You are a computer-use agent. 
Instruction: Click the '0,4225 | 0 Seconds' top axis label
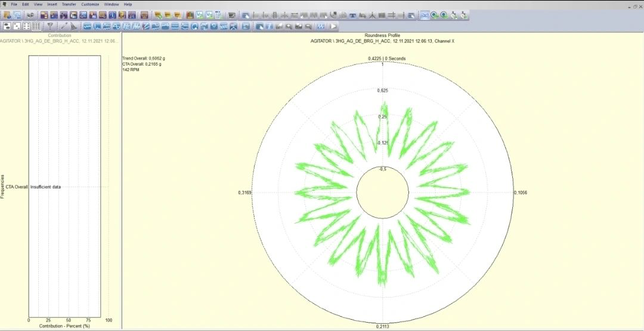point(387,58)
